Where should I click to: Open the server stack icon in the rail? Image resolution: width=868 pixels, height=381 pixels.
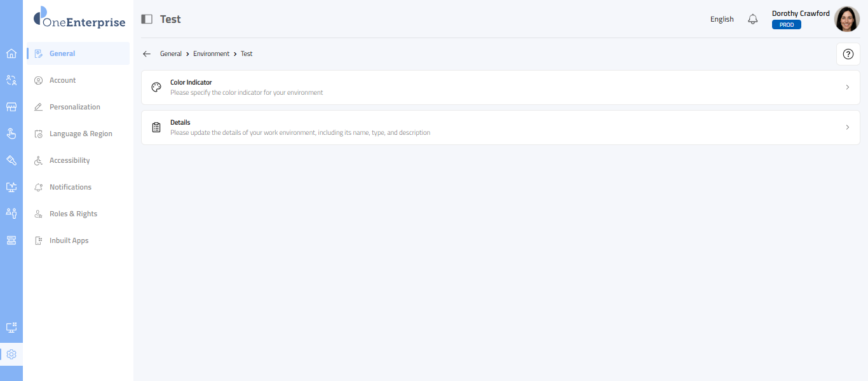pos(11,240)
